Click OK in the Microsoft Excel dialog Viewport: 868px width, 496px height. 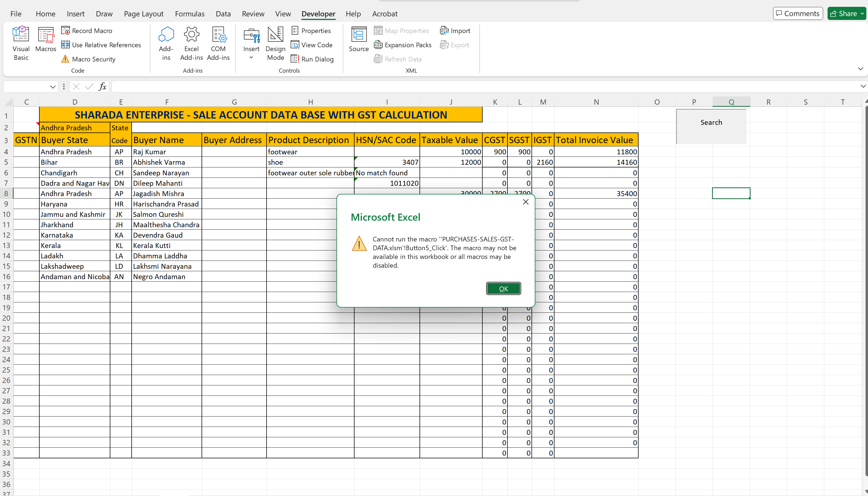[503, 288]
